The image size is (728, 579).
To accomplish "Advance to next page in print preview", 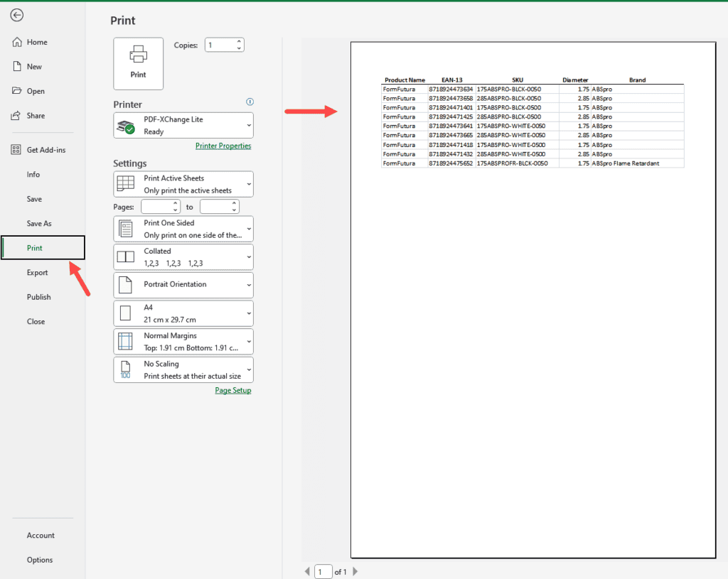I will point(355,571).
